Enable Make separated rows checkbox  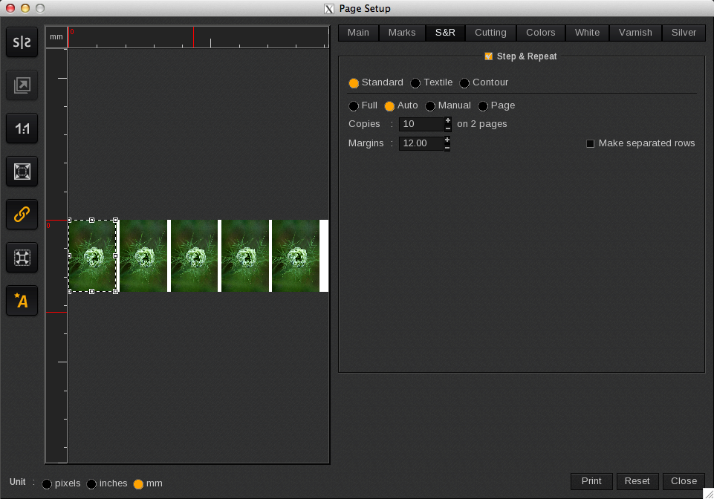click(x=590, y=144)
